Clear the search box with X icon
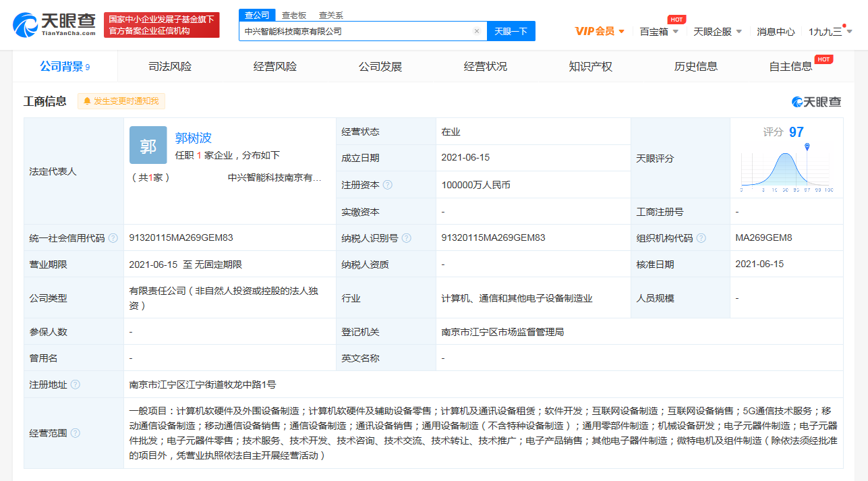The width and height of the screenshot is (868, 481). [x=476, y=31]
